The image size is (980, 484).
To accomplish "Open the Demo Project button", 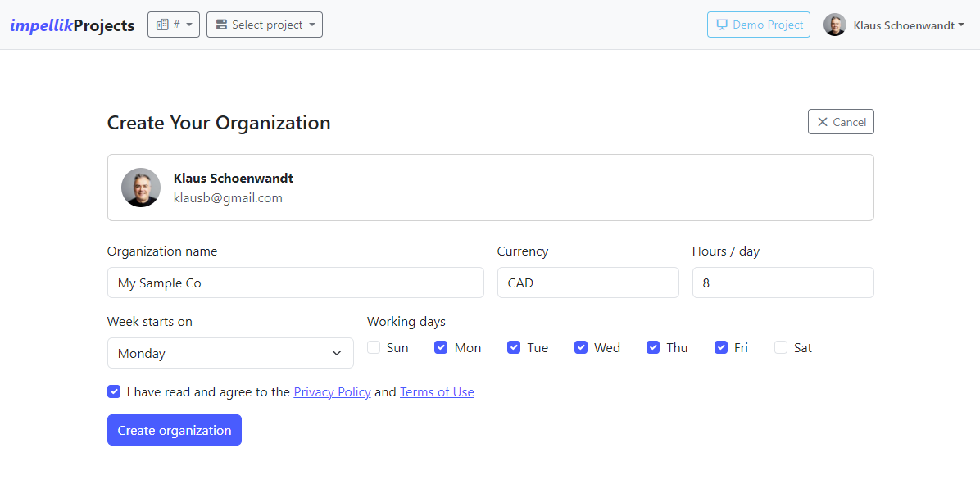I will pyautogui.click(x=759, y=25).
